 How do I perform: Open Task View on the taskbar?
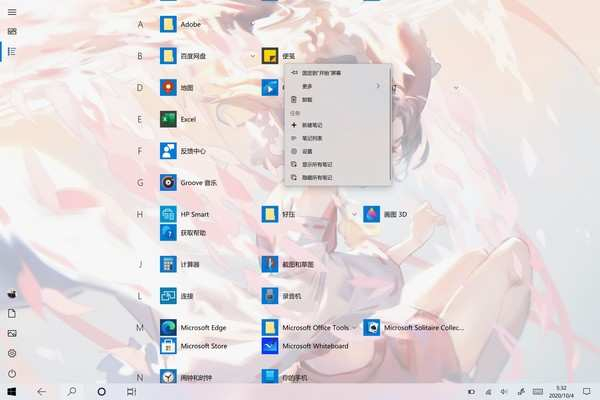(x=131, y=392)
